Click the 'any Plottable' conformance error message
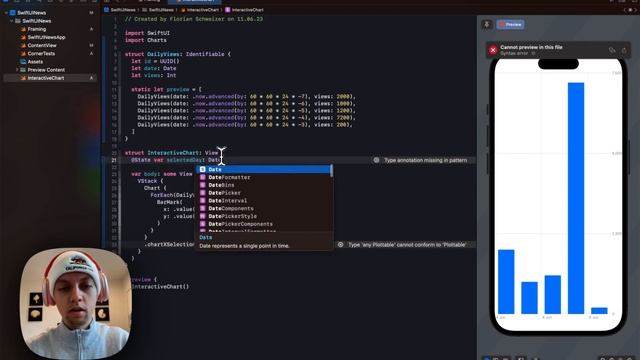 [407, 245]
